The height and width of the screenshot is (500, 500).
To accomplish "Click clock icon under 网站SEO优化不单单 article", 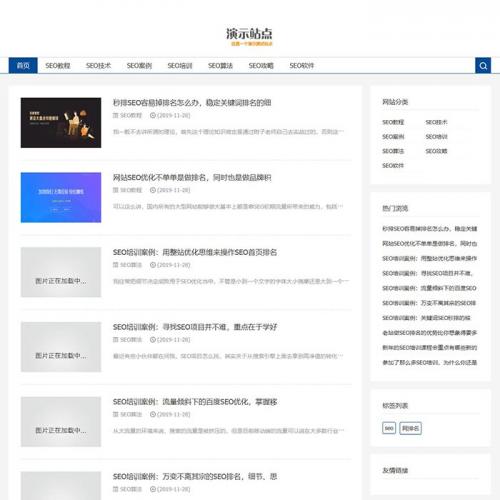I will [x=153, y=190].
